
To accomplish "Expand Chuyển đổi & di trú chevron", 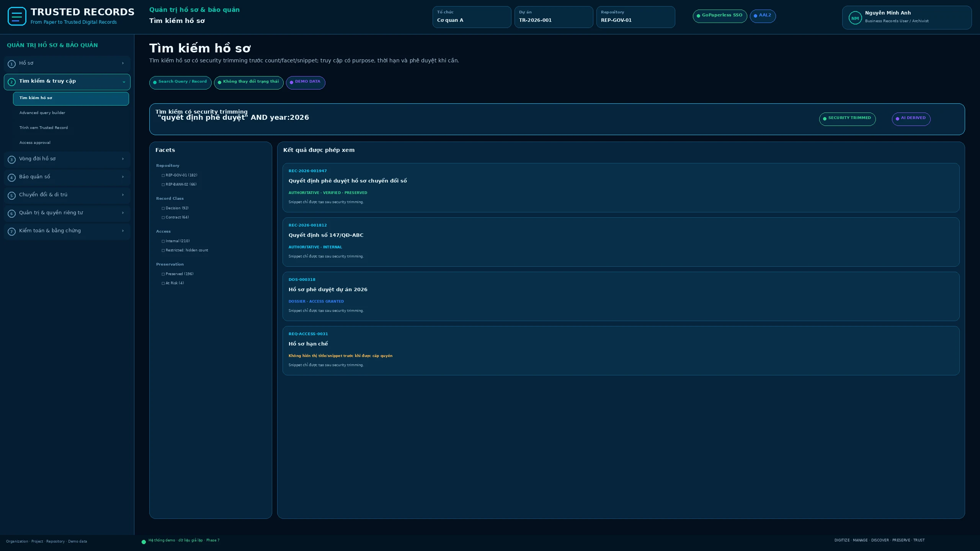I will 123,195.
